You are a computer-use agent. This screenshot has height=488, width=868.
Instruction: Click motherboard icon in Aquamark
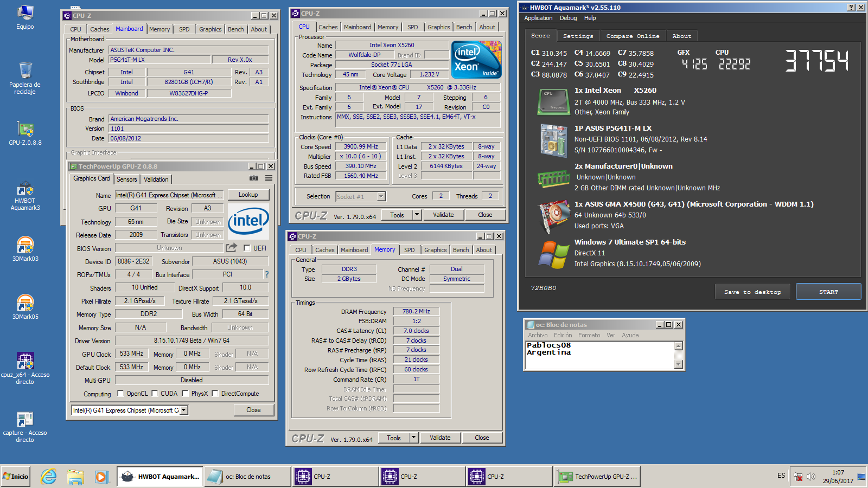553,140
